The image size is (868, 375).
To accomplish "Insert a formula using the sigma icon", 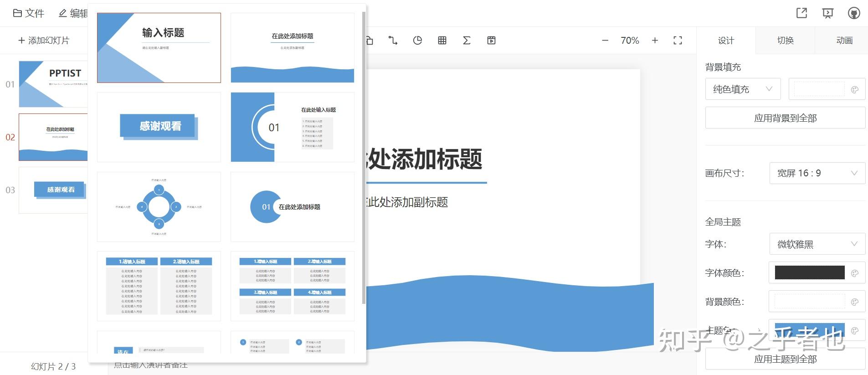I will click(467, 41).
